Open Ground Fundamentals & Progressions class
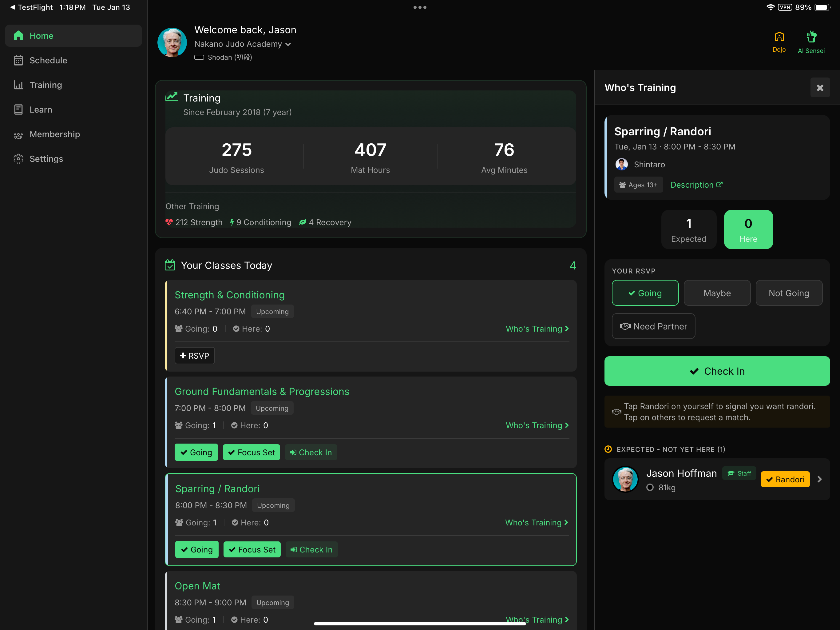 tap(262, 391)
